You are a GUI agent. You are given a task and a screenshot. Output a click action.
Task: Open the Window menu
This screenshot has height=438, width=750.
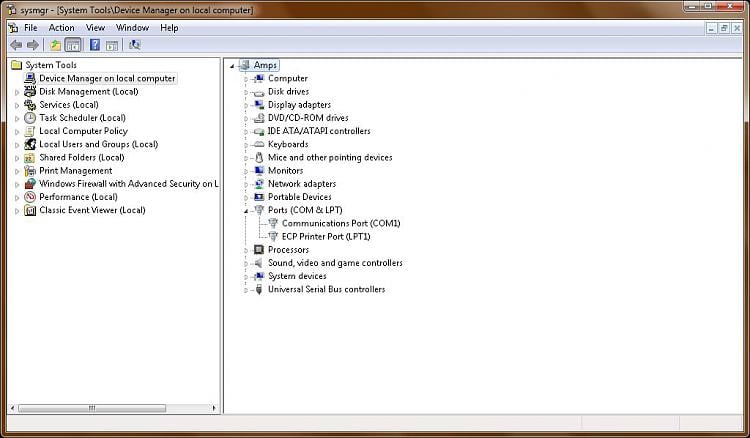[x=132, y=28]
